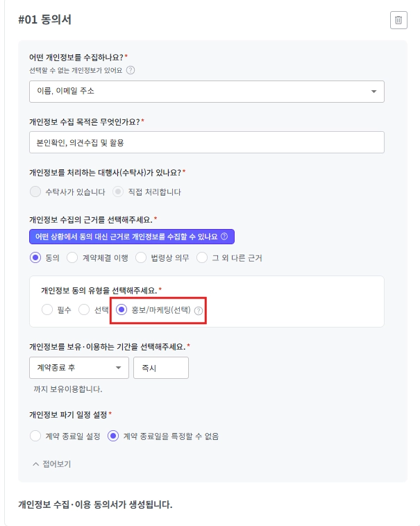Screen dimensions: 420x526
Task: Choose 법령상 의무 radio option
Action: pyautogui.click(x=141, y=257)
